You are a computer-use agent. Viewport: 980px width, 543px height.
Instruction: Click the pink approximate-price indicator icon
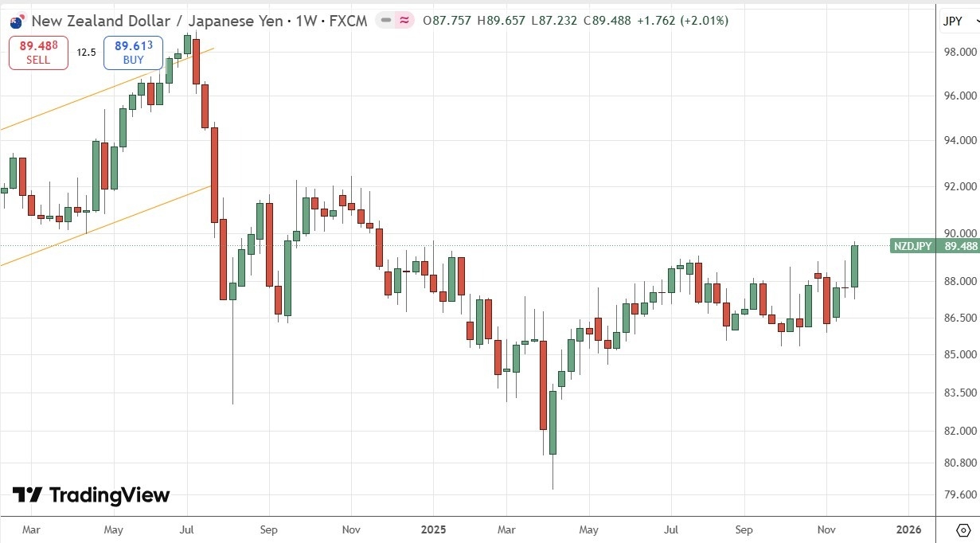tap(403, 21)
